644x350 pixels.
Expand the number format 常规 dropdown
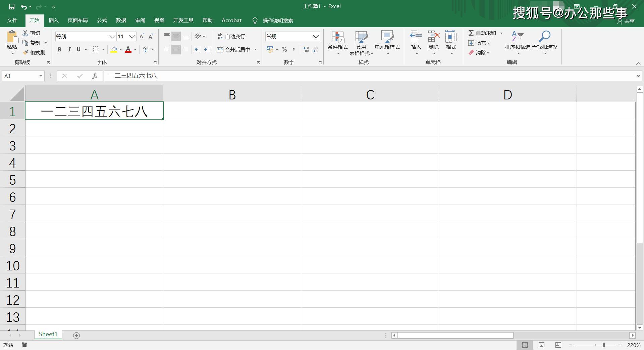pyautogui.click(x=316, y=36)
